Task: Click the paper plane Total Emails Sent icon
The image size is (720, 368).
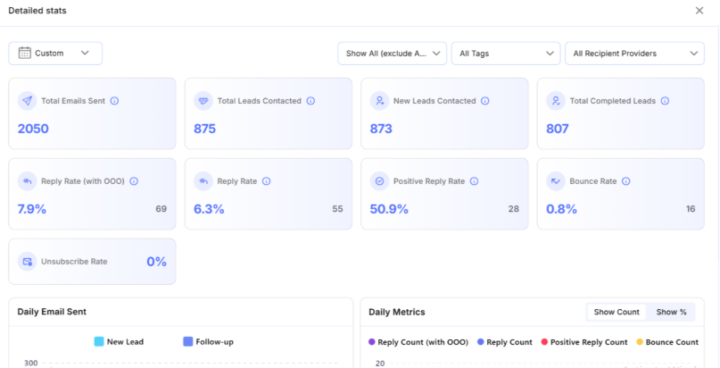Action: coord(27,101)
